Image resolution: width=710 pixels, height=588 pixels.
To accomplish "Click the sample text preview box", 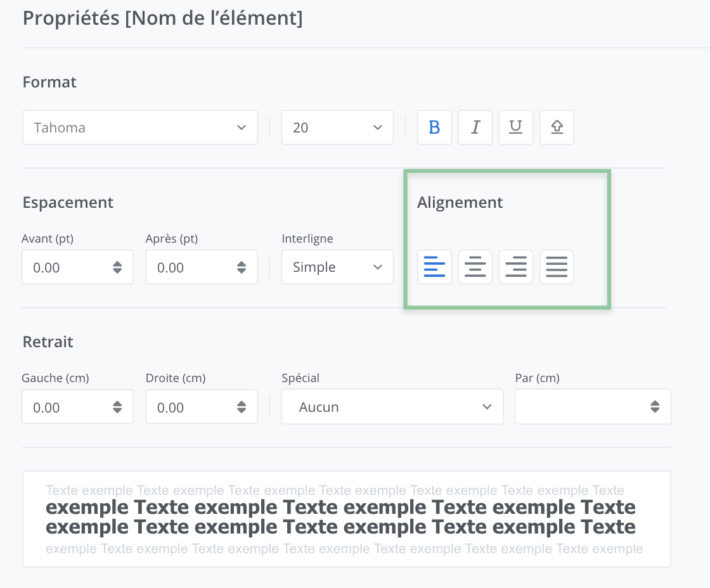I will 346,519.
